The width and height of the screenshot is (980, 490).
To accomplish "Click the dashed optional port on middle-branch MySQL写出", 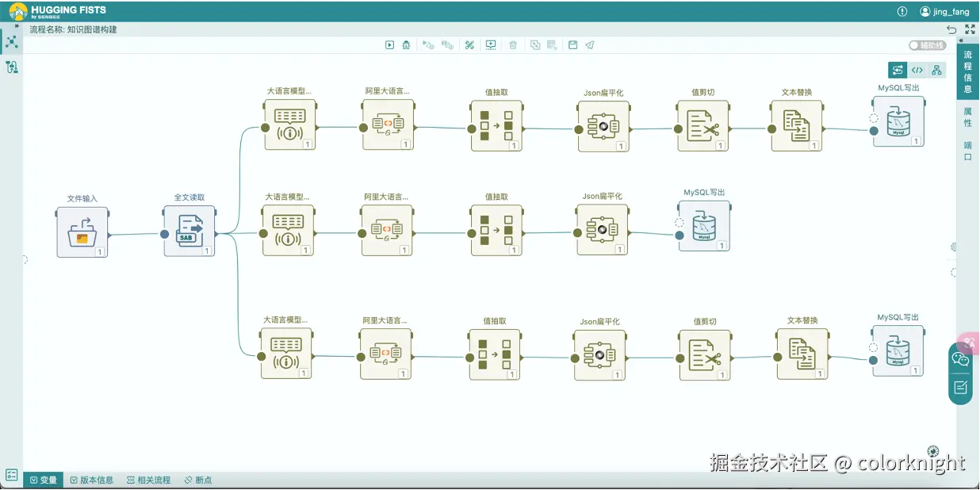I will tap(679, 223).
